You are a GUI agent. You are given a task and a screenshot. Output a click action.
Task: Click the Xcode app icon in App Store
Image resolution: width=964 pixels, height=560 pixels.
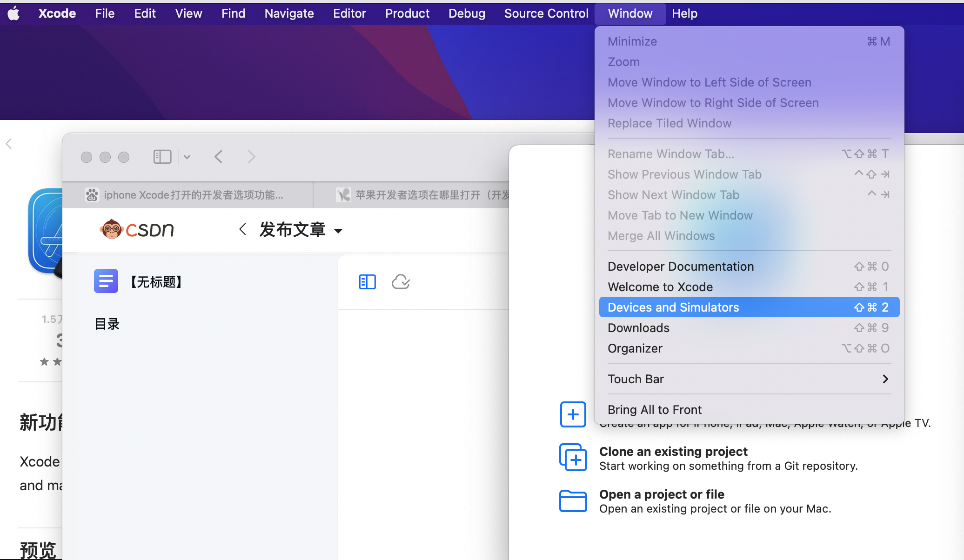click(45, 231)
